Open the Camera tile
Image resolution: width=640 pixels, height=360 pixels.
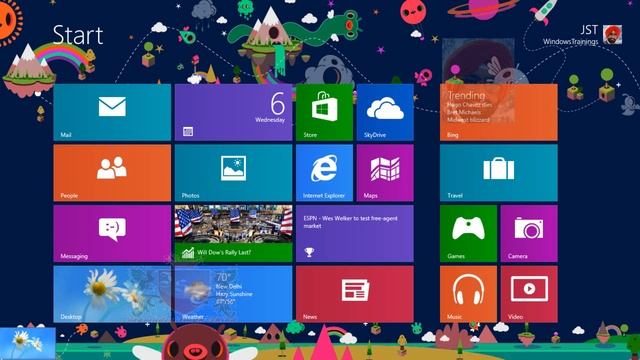[x=529, y=233]
